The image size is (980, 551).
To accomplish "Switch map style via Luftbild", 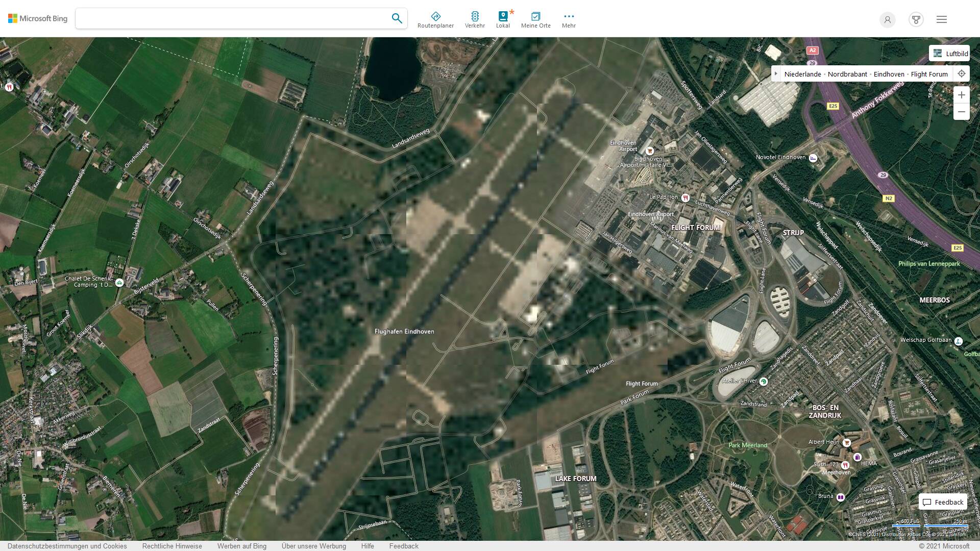I will tap(949, 53).
